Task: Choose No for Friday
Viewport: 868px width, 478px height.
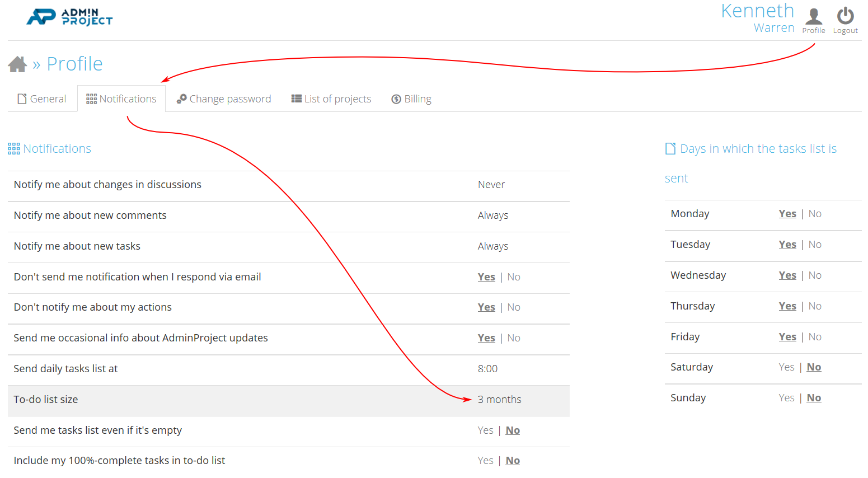Action: (x=815, y=337)
